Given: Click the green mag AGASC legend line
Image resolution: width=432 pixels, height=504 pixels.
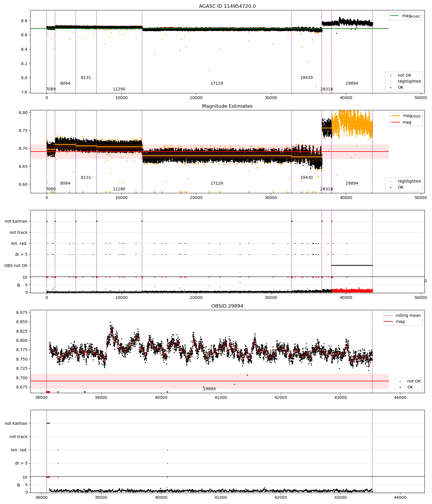Looking at the screenshot, I should [x=395, y=16].
